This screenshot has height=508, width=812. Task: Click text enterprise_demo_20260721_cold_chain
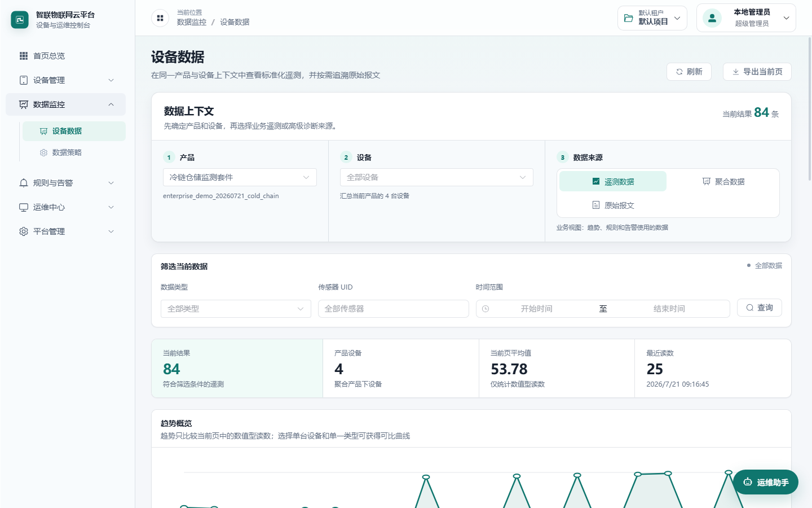(221, 196)
